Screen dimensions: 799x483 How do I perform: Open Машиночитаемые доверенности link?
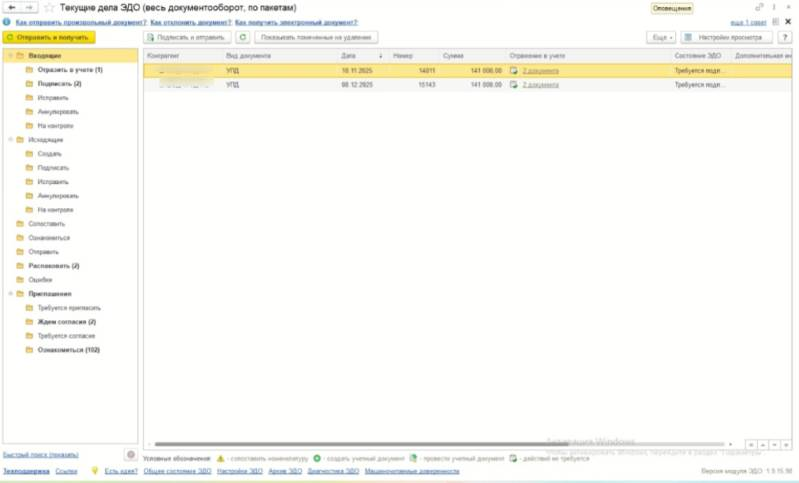(412, 471)
